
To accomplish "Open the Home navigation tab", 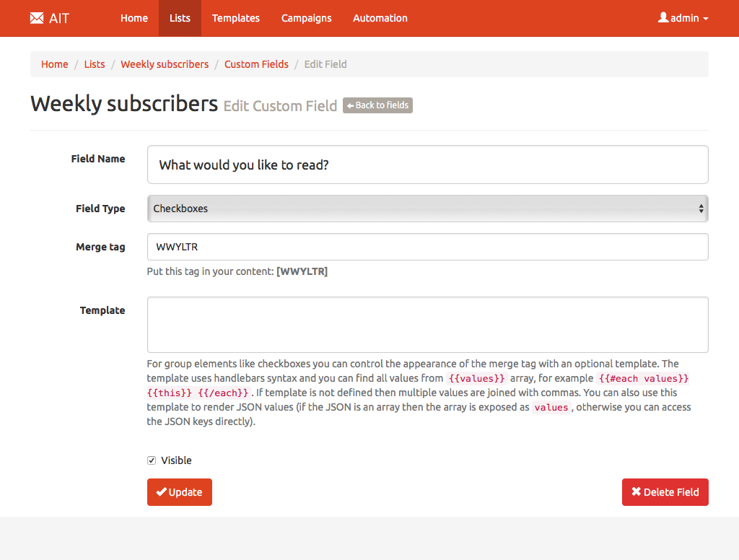I will tap(134, 18).
